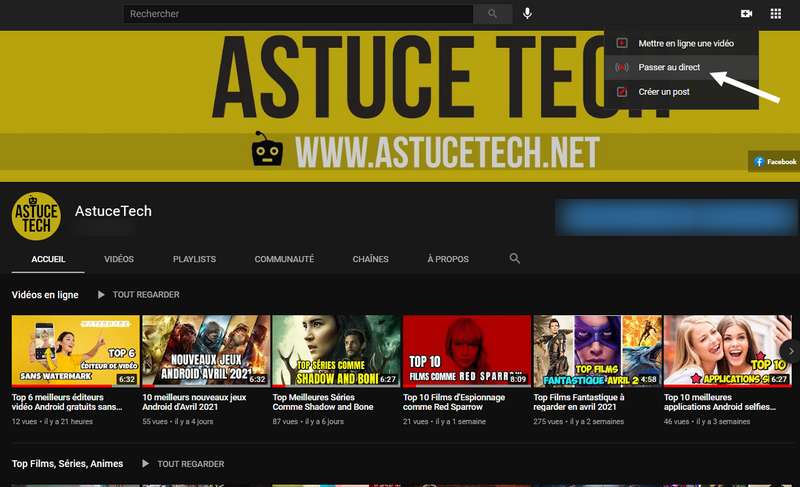Image resolution: width=800 pixels, height=487 pixels.
Task: Click play icon beside Top Films, Séries, Animes
Action: coord(145,464)
